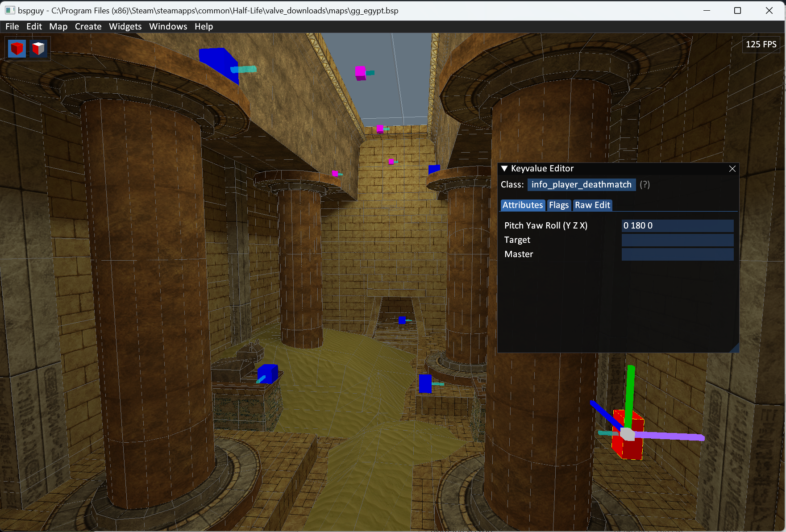Select the Attributes tab
Viewport: 786px width, 532px height.
[x=522, y=205]
